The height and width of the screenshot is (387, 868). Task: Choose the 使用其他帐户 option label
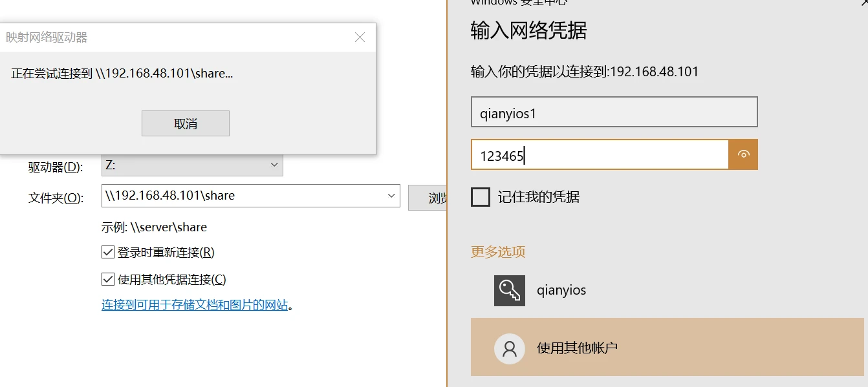[577, 348]
